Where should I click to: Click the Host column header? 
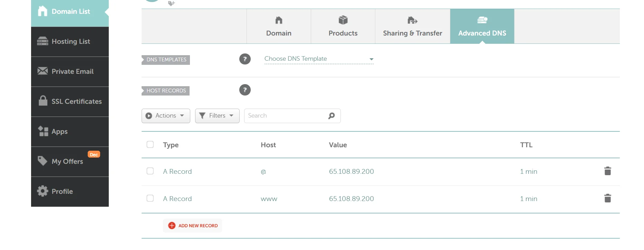tap(268, 145)
